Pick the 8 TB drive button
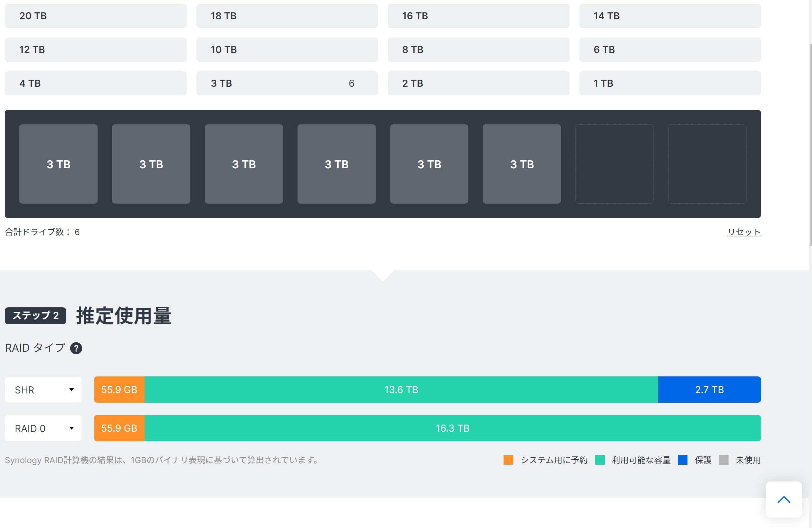812x528 pixels. pos(478,49)
